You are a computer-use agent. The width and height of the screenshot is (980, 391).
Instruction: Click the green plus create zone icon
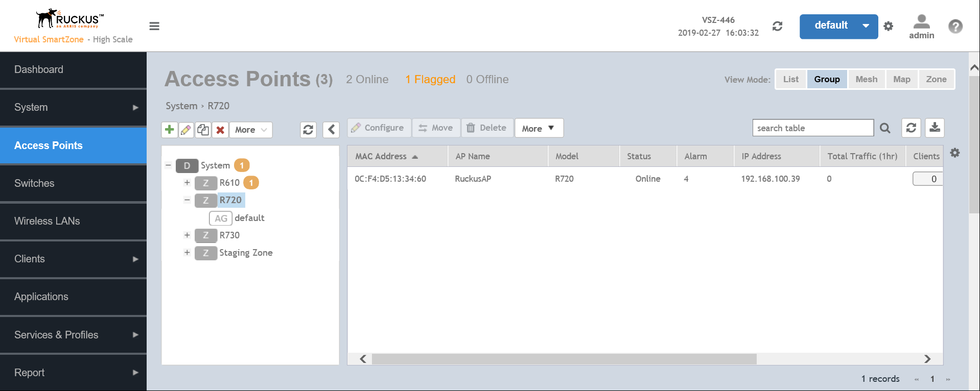169,130
